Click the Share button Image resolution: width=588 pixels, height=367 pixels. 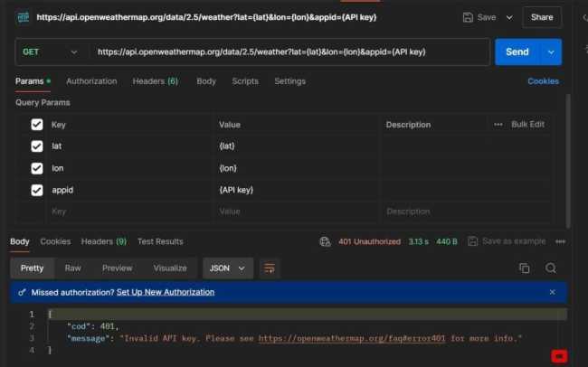pos(542,17)
